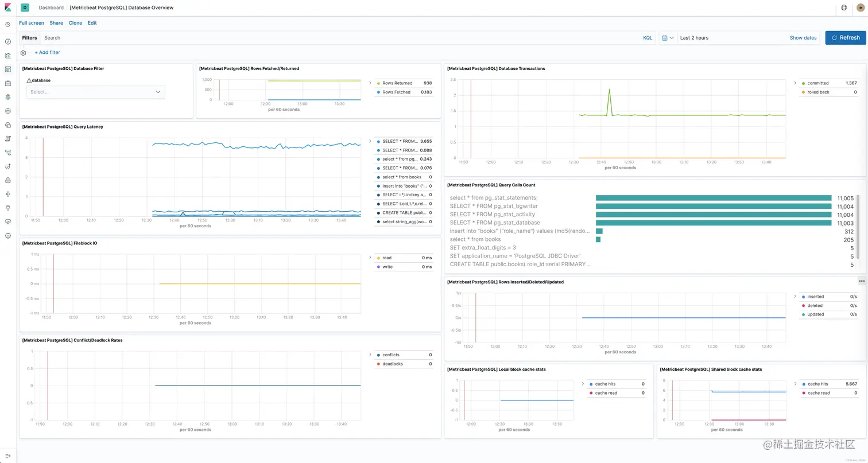Click the rolled back legend orange dot
The width and height of the screenshot is (868, 463).
pyautogui.click(x=803, y=92)
